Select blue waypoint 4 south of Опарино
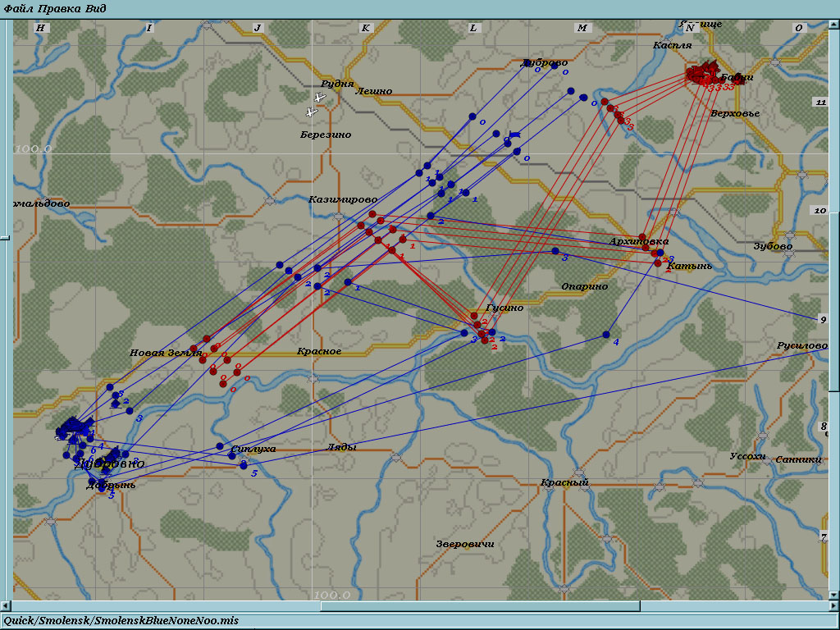Image resolution: width=840 pixels, height=630 pixels. (606, 335)
